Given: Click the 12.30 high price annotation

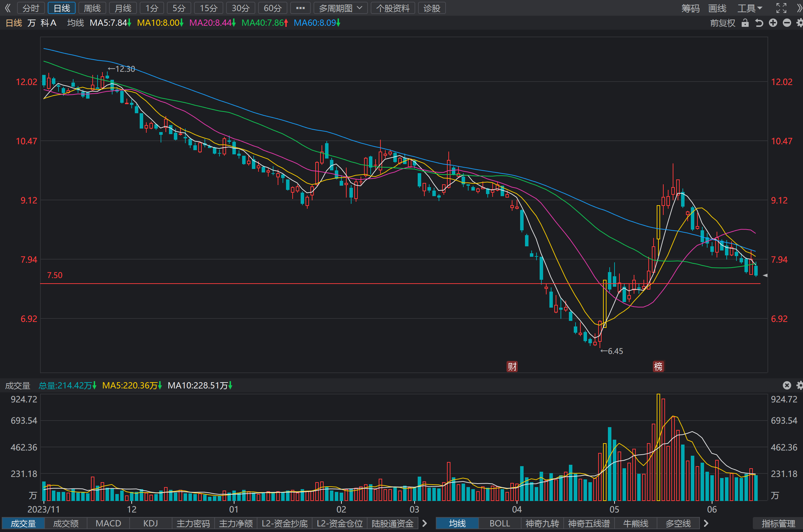Looking at the screenshot, I should point(122,69).
